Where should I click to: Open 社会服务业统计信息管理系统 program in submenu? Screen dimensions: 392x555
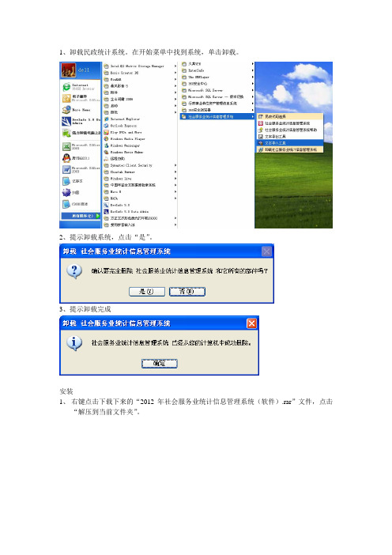tap(290, 123)
